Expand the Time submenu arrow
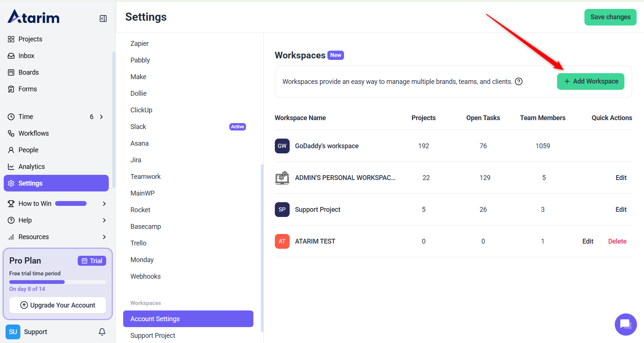The image size is (644, 343). click(101, 117)
